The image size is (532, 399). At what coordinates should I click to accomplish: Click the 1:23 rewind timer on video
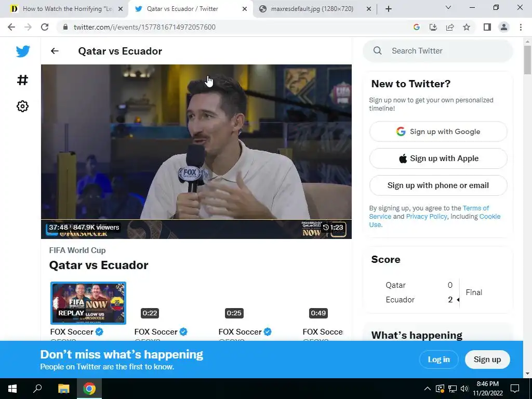pos(333,228)
